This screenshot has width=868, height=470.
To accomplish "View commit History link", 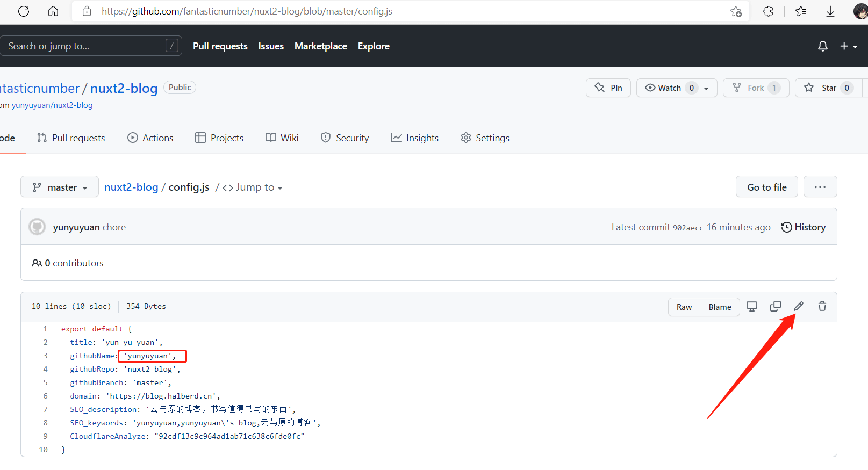I will 804,227.
